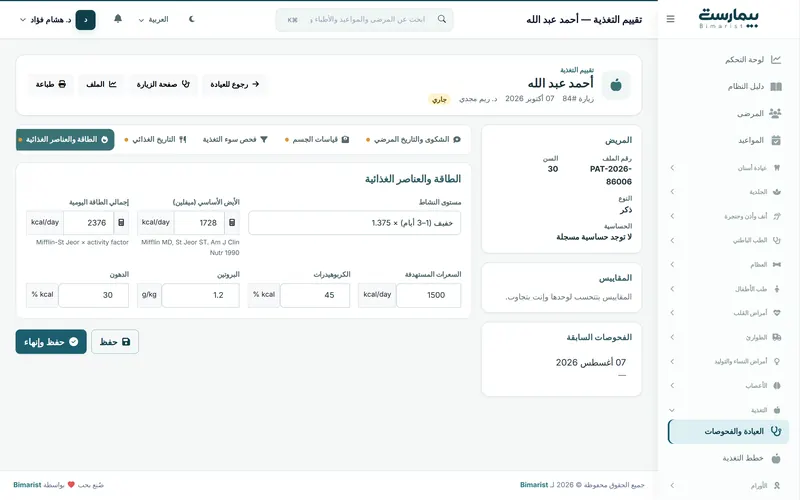The width and height of the screenshot is (800, 500).
Task: Expand الطوارئ emergency section
Action: click(728, 337)
